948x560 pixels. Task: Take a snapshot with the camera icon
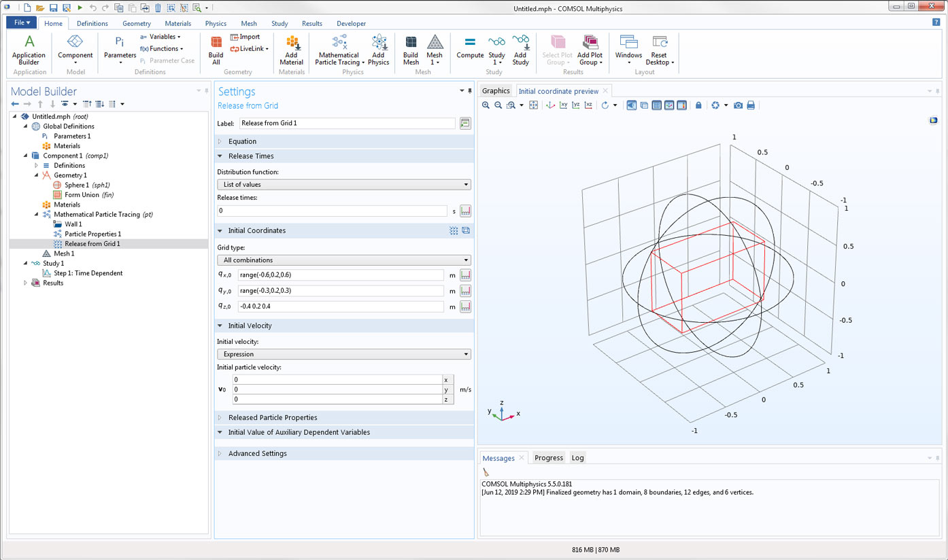[x=738, y=105]
